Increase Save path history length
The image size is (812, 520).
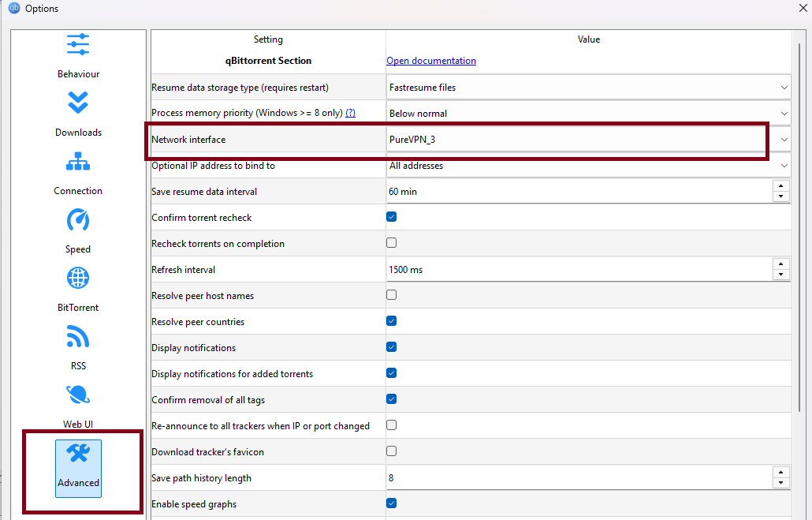pos(781,473)
